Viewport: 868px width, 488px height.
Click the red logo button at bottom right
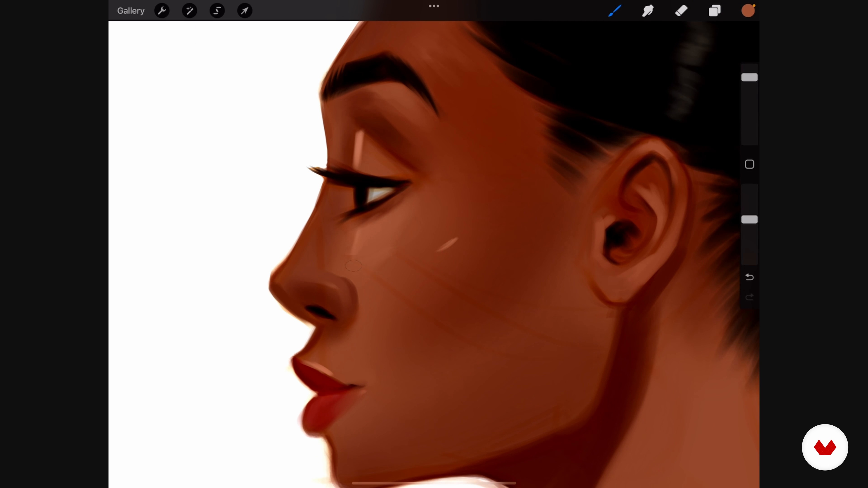pos(825,447)
